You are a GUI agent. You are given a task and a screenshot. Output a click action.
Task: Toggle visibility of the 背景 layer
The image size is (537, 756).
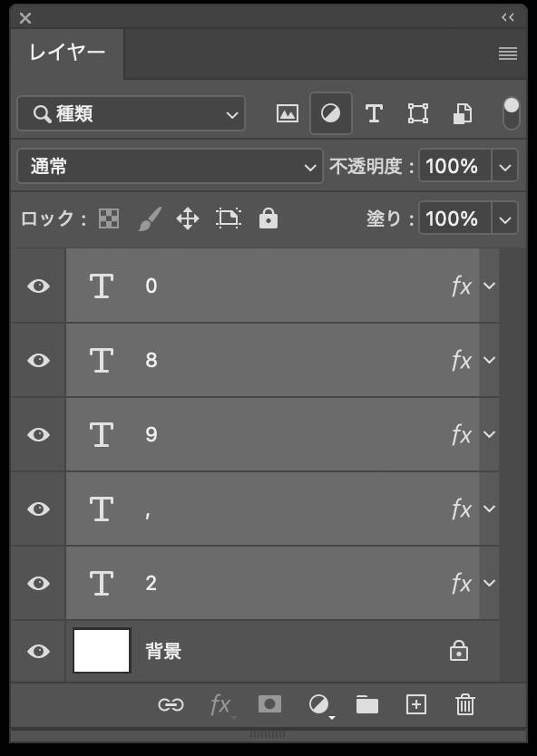pos(37,650)
